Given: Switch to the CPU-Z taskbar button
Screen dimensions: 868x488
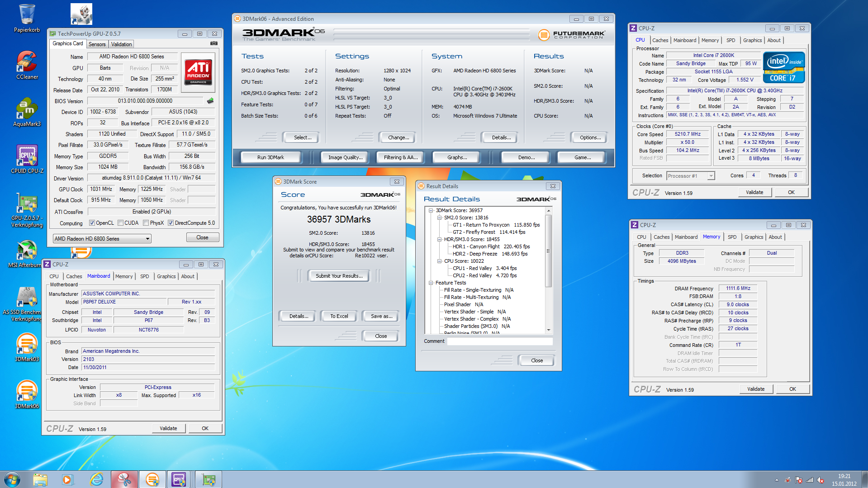Looking at the screenshot, I should tap(180, 479).
